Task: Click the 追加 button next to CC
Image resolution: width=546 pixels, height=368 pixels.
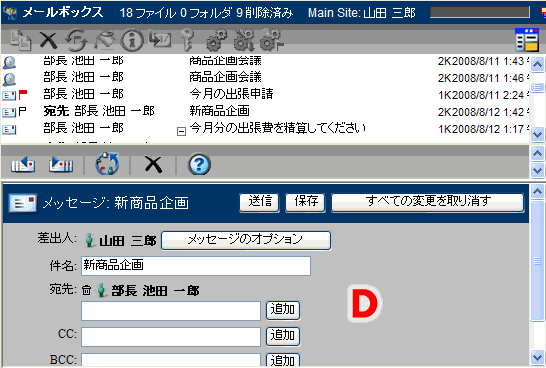Action: pos(283,336)
